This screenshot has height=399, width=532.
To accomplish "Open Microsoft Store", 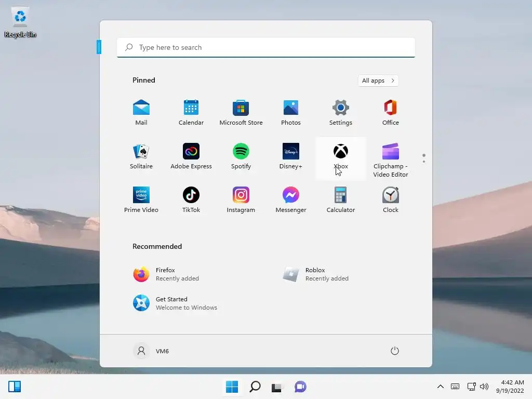I will (241, 113).
